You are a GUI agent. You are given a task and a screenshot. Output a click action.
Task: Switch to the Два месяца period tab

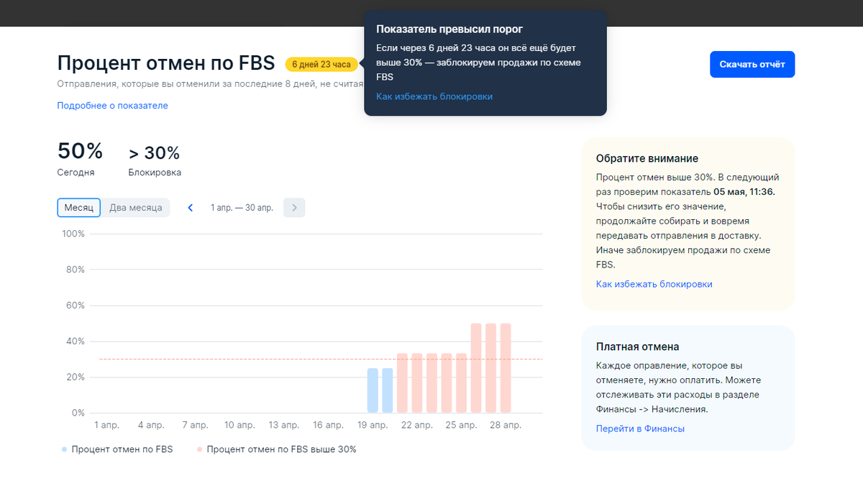pyautogui.click(x=136, y=208)
